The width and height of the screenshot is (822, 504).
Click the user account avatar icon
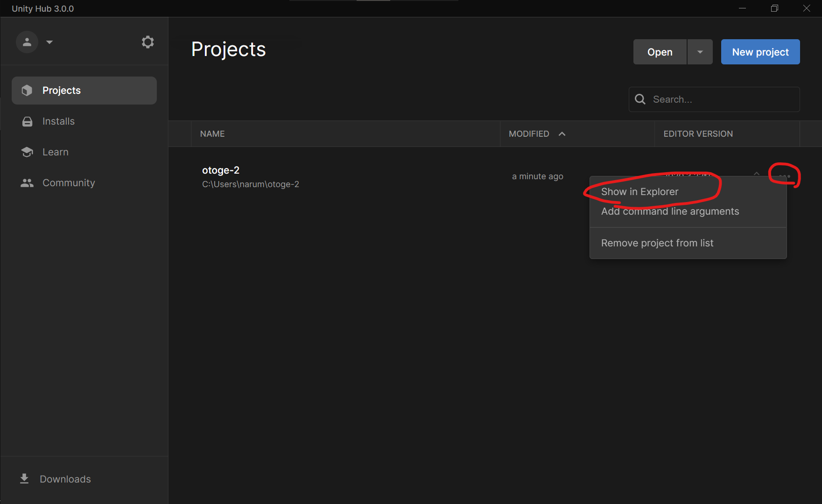(x=27, y=42)
